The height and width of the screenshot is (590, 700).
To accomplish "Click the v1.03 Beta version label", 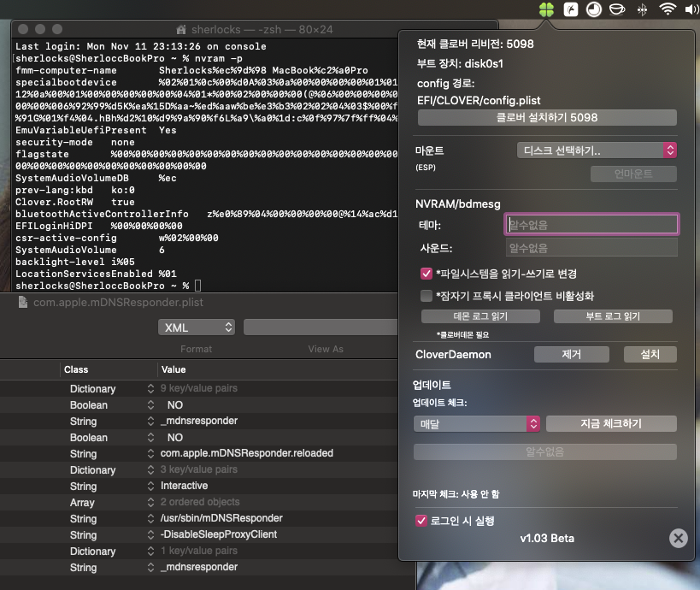I will 547,538.
